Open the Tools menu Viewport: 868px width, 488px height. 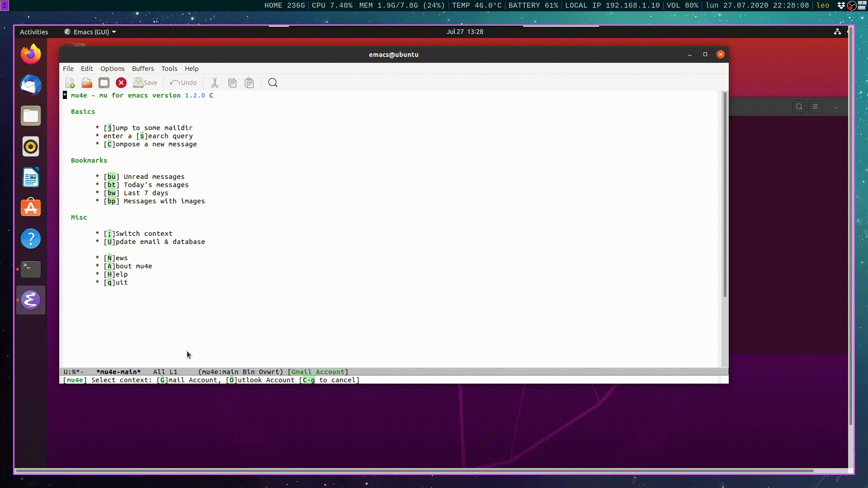coord(169,69)
